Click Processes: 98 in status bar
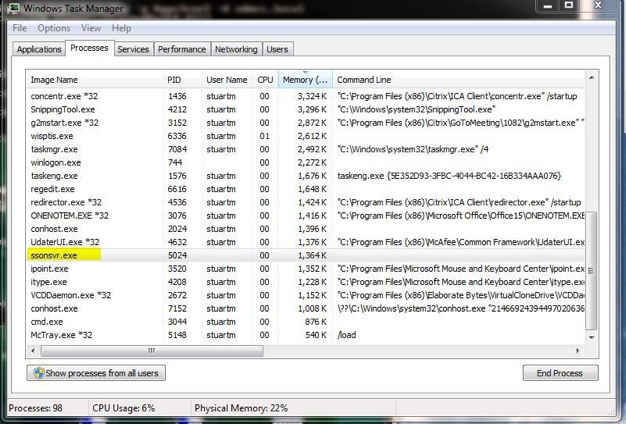Screen dimensions: 626x424 tap(36, 408)
